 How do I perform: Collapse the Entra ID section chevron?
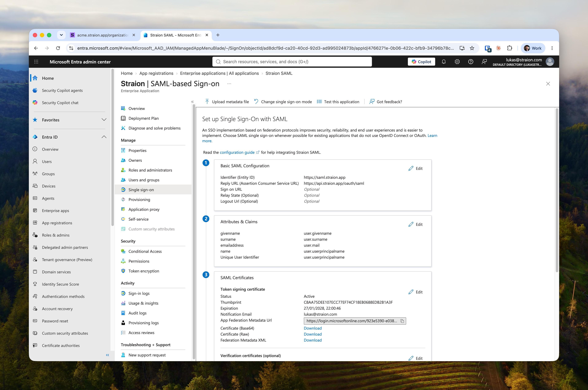(104, 137)
